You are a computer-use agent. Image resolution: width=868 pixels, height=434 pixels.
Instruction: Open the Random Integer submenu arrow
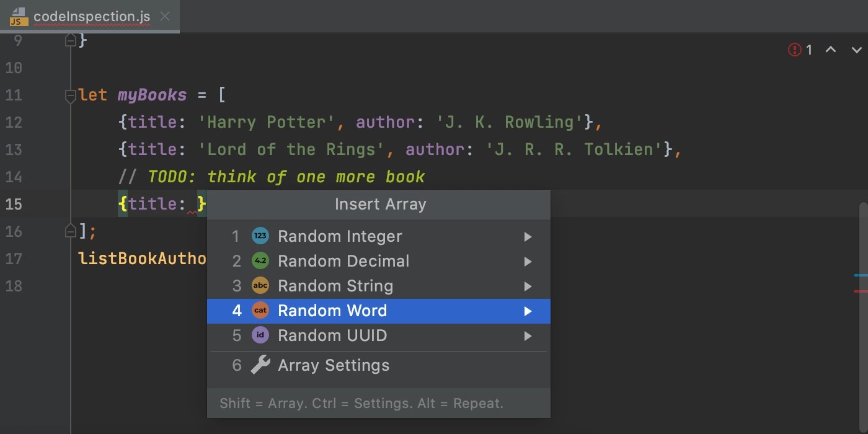click(x=528, y=236)
